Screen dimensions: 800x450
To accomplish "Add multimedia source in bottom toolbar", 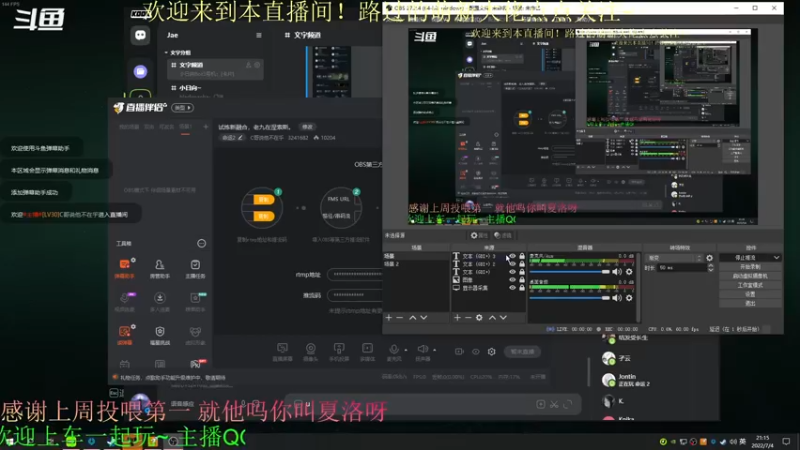I will pos(367,352).
